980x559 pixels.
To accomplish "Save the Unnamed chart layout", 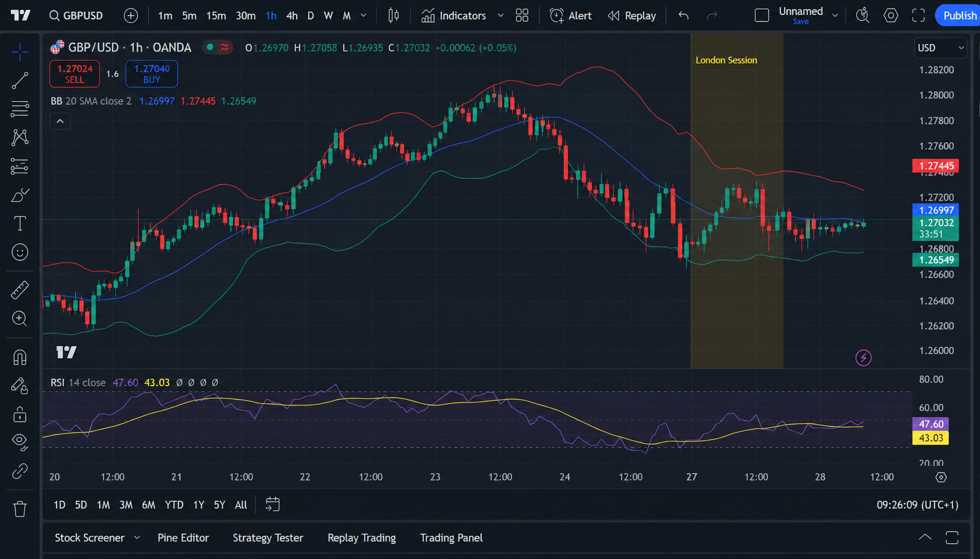I will tap(801, 21).
